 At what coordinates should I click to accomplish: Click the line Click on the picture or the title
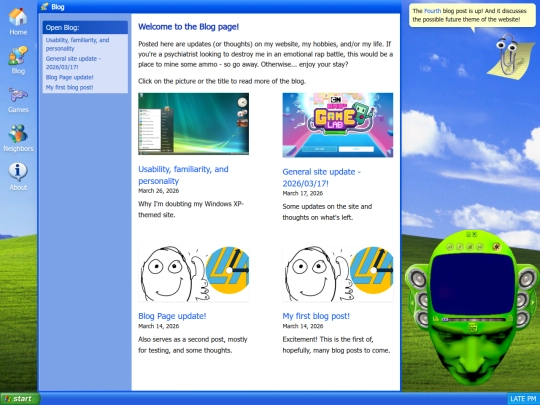(x=222, y=81)
